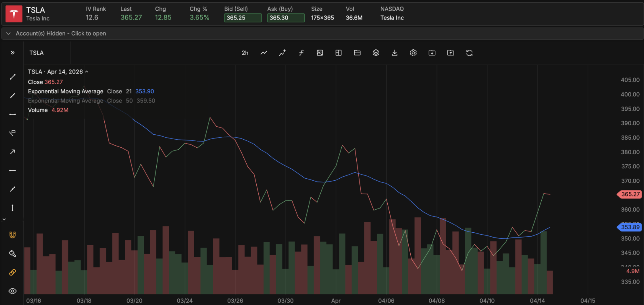Image resolution: width=644 pixels, height=305 pixels.
Task: Click the IV Rank 12.6 value
Action: (x=92, y=17)
